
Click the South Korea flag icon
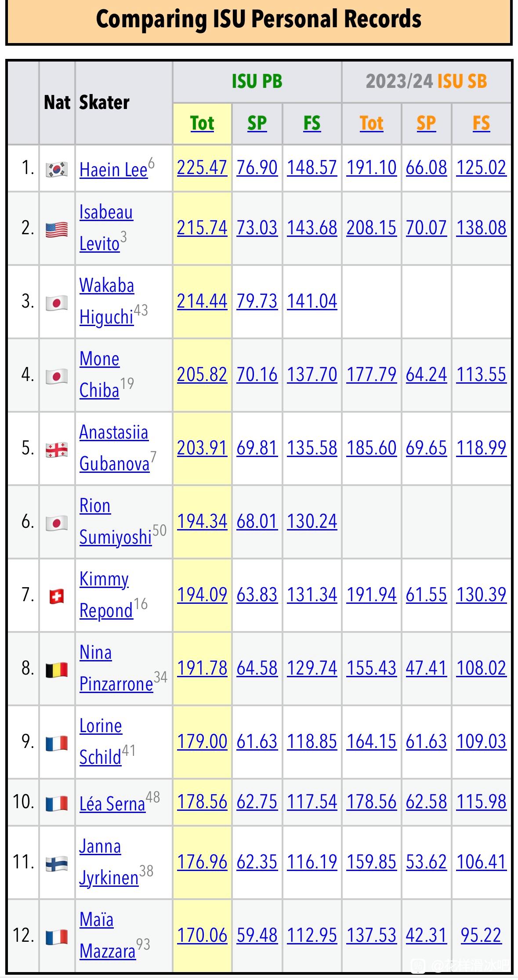[x=57, y=169]
